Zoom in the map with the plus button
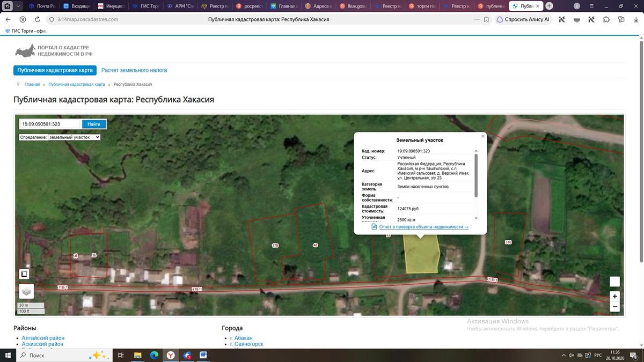644x362 pixels. pyautogui.click(x=615, y=296)
